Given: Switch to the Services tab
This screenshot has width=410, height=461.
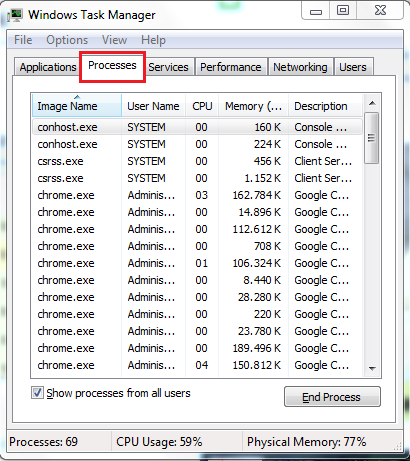Looking at the screenshot, I should coord(168,67).
